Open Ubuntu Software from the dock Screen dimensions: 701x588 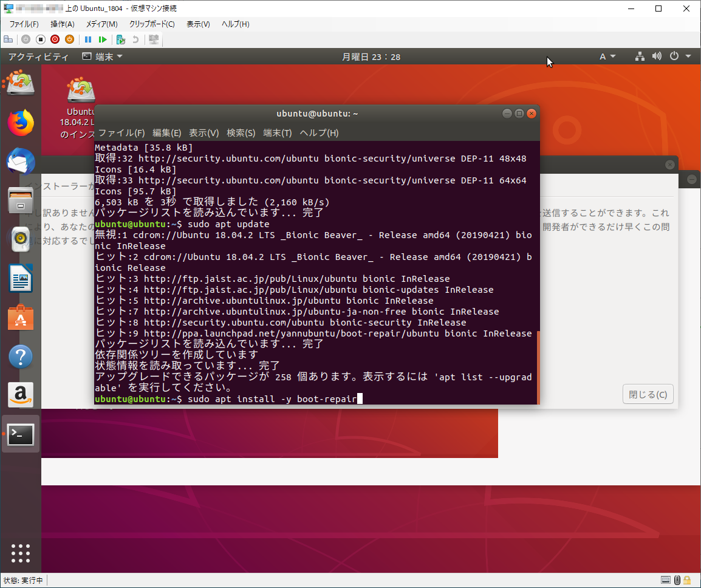[x=21, y=318]
